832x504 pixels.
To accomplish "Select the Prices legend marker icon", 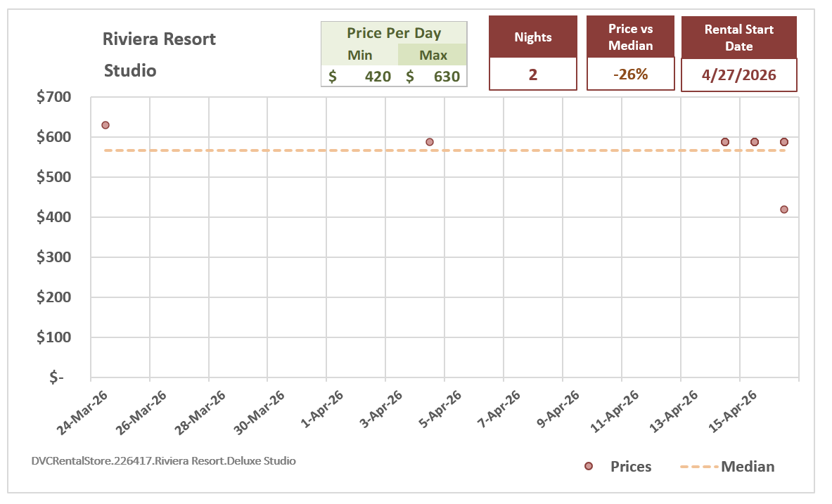I will 589,466.
